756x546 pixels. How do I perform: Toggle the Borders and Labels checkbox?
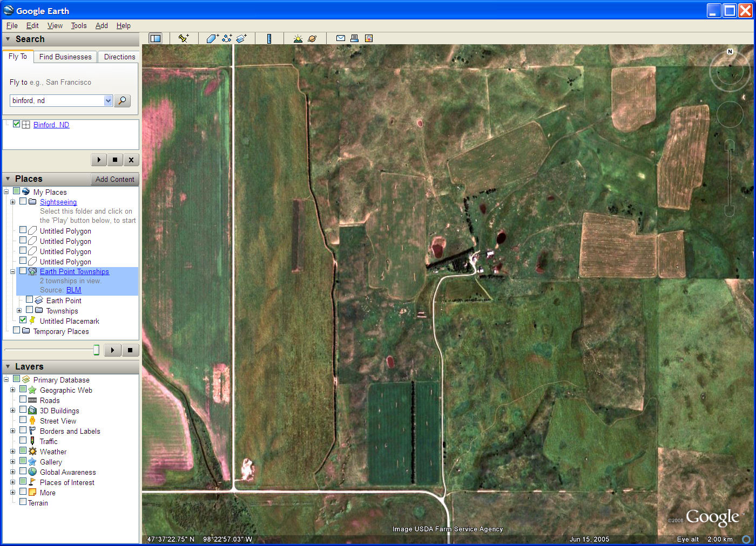pos(23,430)
